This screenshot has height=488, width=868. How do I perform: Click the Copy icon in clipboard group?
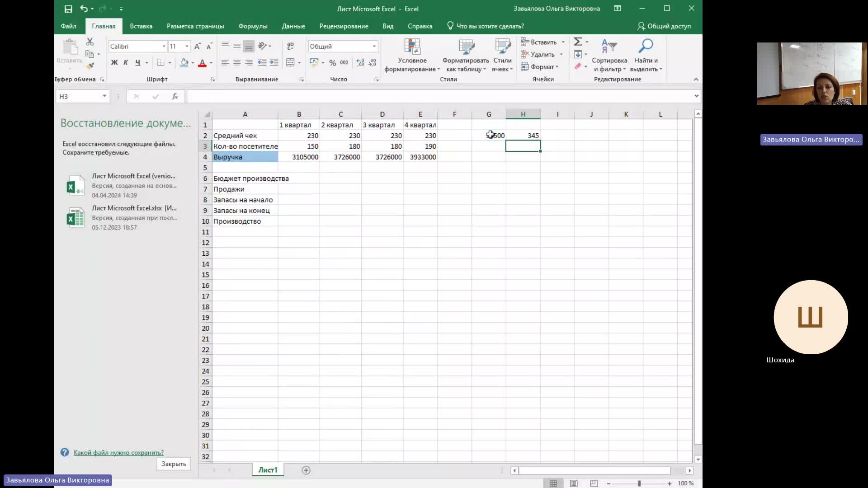click(90, 54)
